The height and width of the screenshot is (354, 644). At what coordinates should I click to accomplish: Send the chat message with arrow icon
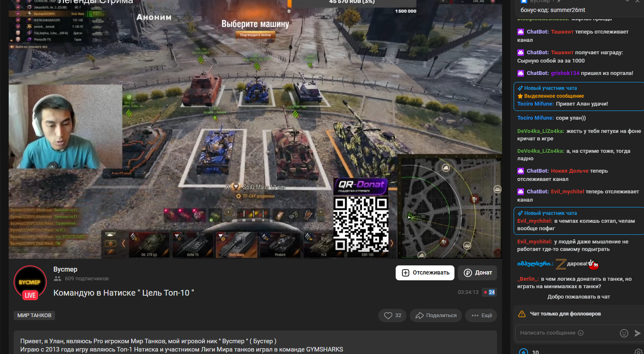(x=637, y=333)
